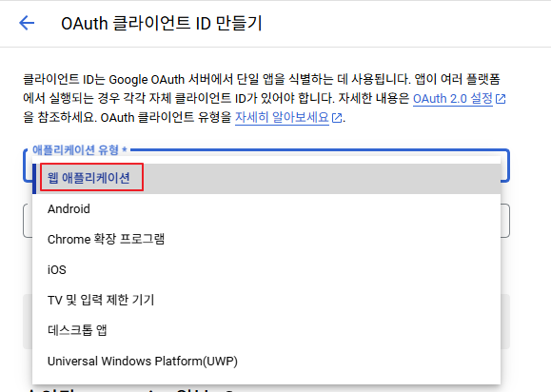The width and height of the screenshot is (551, 392).
Task: Click the external link icon after 자세히 알아보세요
Action: [x=337, y=118]
